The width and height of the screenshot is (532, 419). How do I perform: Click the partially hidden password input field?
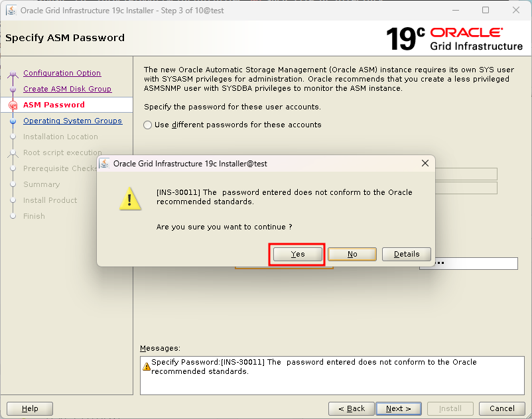pyautogui.click(x=475, y=263)
